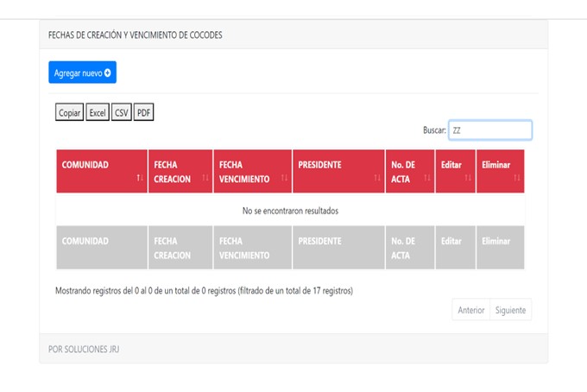This screenshot has height=392, width=587.
Task: Click sort arrows icon in Editar header
Action: (467, 178)
